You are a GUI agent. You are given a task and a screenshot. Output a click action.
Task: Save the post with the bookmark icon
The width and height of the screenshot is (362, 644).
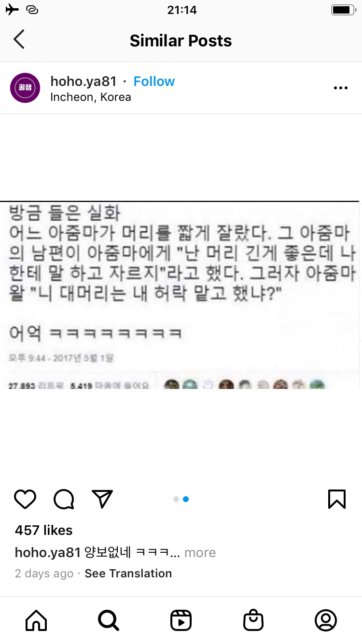click(337, 499)
